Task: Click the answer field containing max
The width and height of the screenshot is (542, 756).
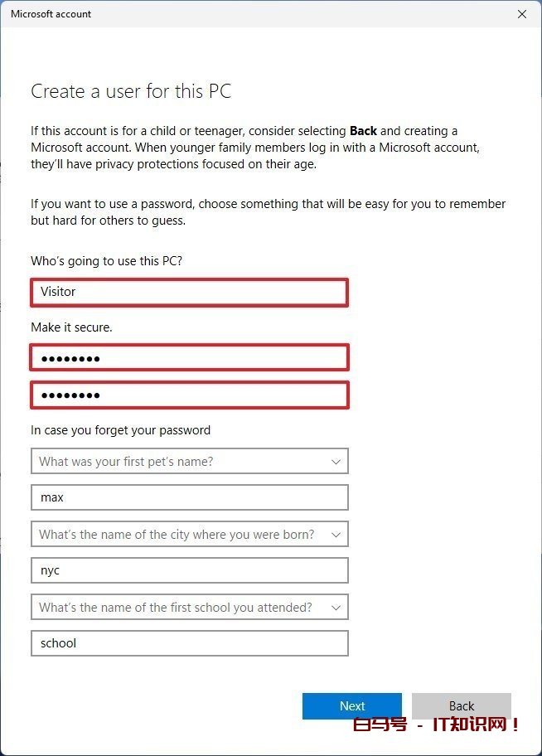Action: [x=189, y=497]
